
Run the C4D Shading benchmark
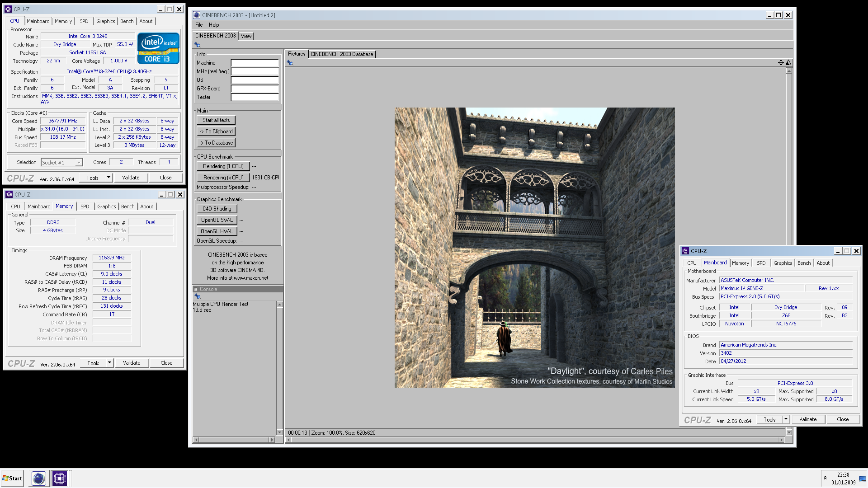pyautogui.click(x=217, y=209)
